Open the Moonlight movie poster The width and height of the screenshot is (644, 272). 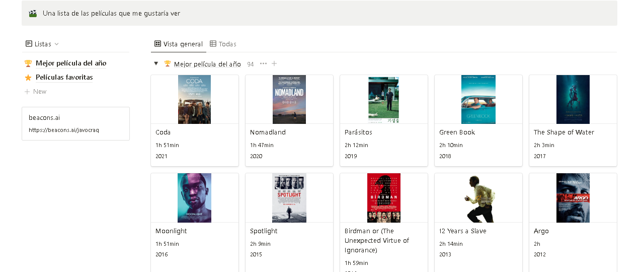[195, 198]
